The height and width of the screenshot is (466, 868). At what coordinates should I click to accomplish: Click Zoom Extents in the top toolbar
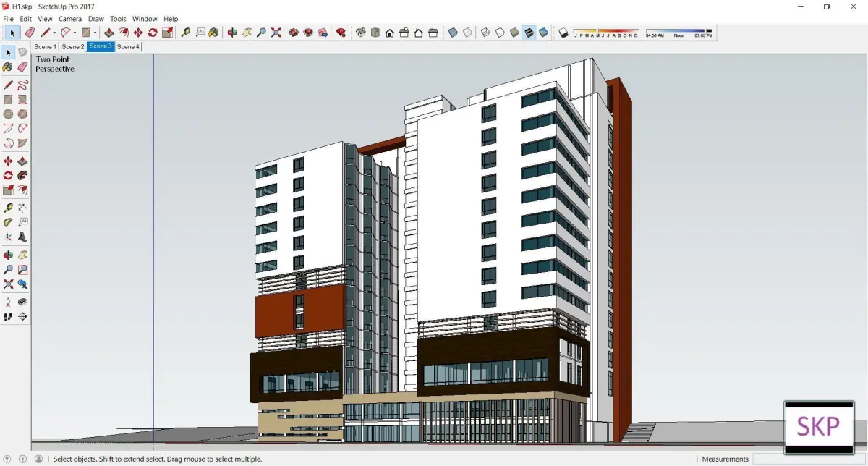click(276, 33)
